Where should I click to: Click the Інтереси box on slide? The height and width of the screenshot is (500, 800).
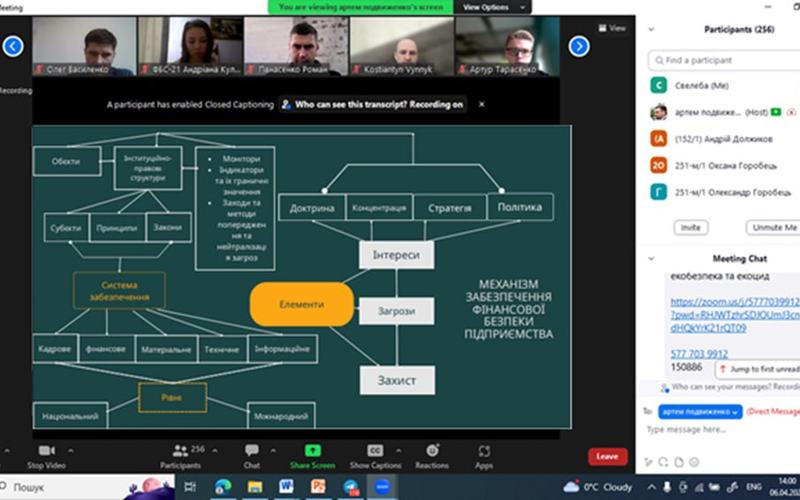click(x=396, y=255)
